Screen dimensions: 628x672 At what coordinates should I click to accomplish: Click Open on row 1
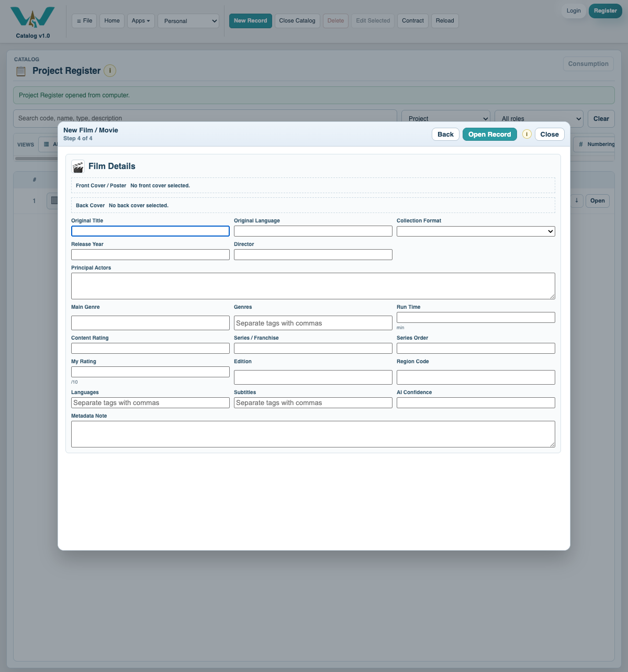tap(598, 201)
